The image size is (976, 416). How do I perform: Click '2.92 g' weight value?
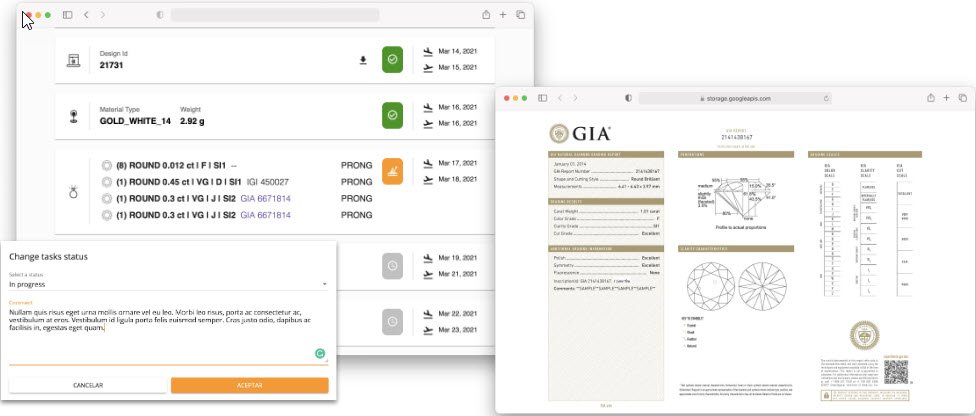click(x=192, y=121)
